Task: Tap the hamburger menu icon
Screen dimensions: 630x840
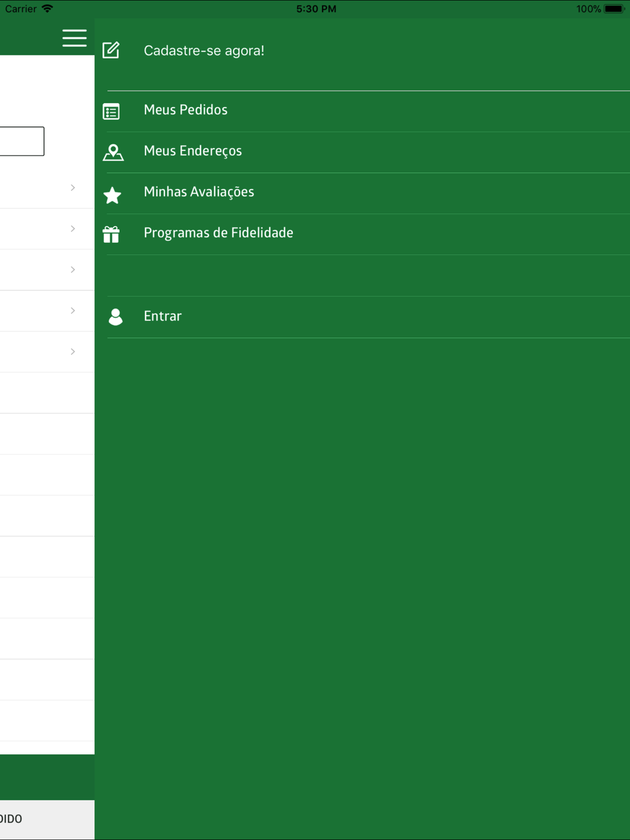Action: click(x=74, y=38)
